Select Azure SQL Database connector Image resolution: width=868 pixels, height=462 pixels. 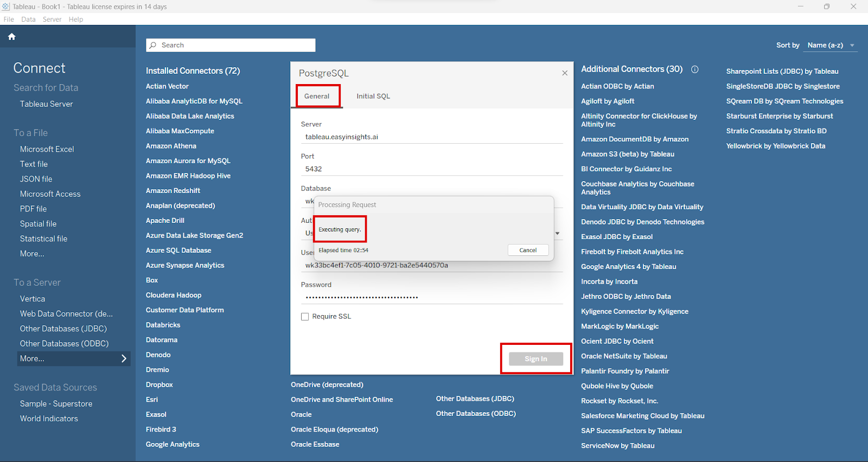178,250
